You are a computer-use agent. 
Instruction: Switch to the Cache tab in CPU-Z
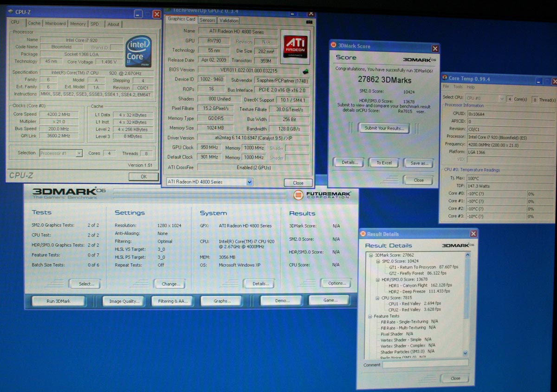click(34, 23)
